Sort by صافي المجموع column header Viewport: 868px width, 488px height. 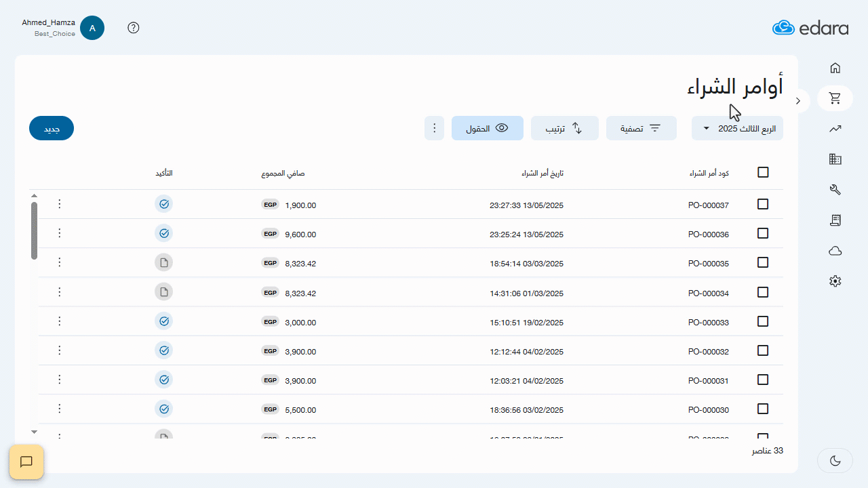tap(283, 173)
